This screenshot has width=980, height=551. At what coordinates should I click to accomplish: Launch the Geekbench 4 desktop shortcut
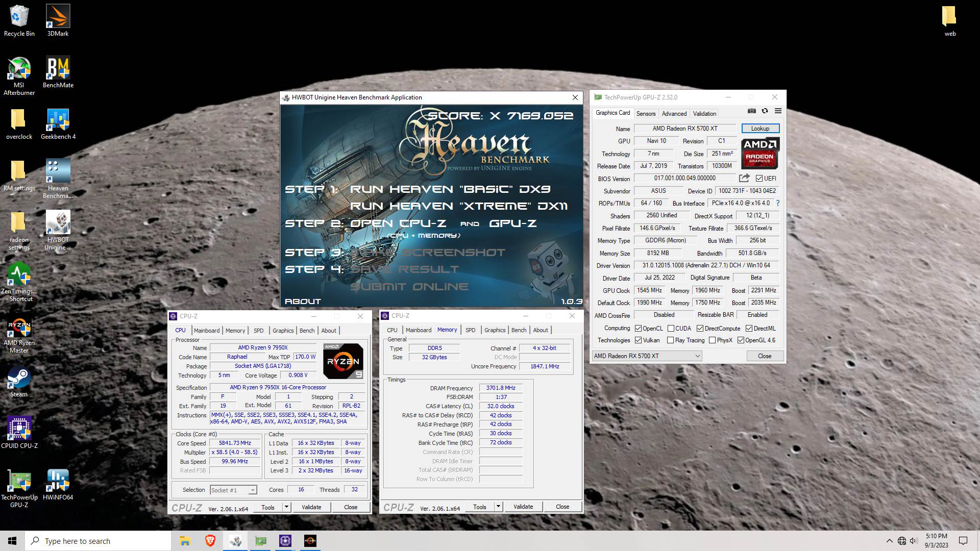(x=58, y=124)
